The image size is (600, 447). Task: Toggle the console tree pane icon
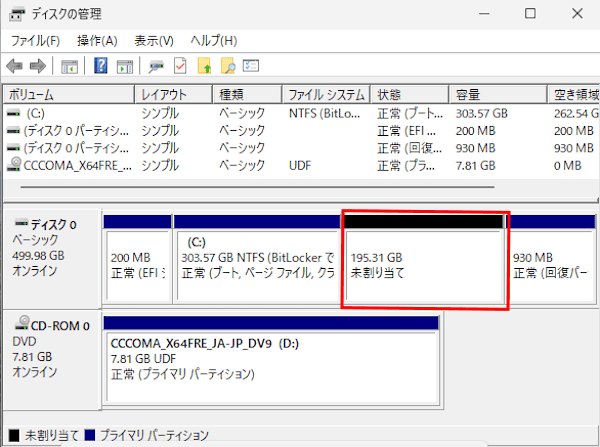pos(69,67)
